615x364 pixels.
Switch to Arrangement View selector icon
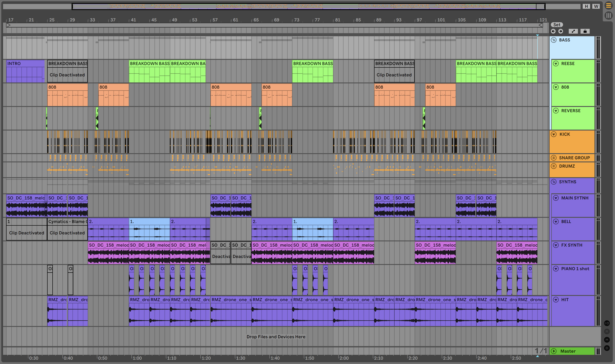[609, 5]
